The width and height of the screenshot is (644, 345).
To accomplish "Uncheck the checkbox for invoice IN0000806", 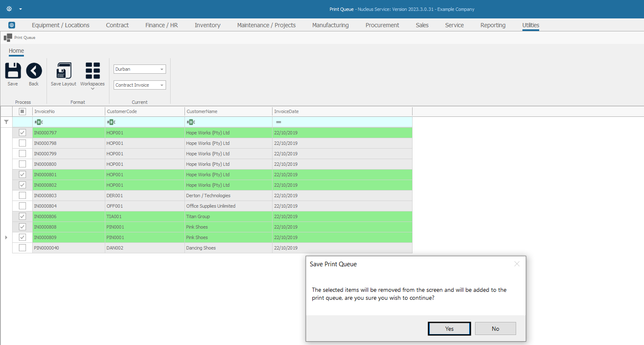I will 23,216.
